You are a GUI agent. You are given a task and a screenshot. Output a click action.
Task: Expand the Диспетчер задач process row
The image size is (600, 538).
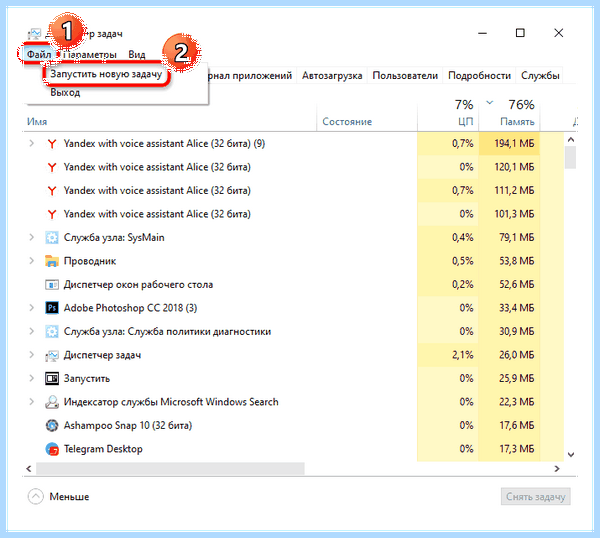coord(31,355)
